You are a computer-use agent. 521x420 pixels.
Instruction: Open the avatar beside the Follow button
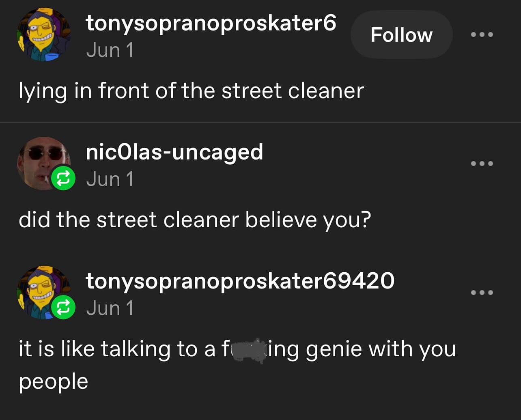tap(43, 35)
